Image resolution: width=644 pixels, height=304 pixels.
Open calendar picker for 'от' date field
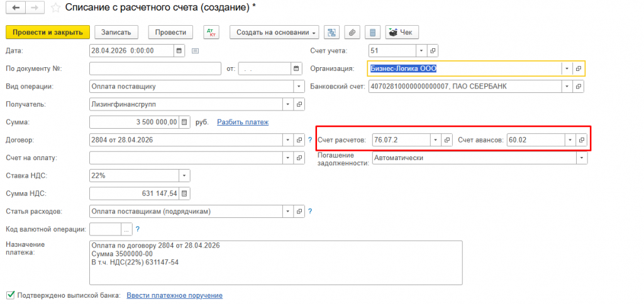pos(296,68)
